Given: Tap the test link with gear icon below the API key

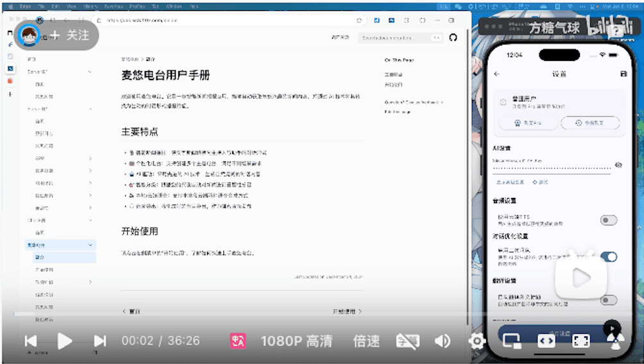Looking at the screenshot, I should [x=540, y=182].
